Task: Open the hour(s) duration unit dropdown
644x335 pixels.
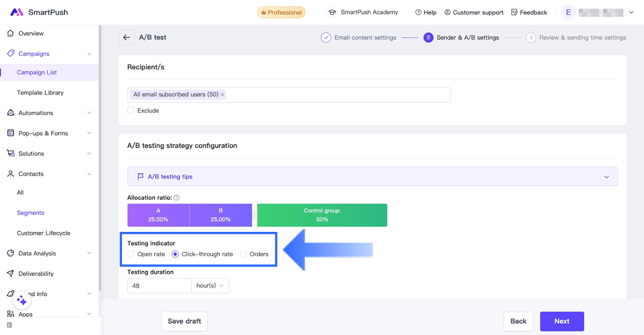Action: (x=210, y=286)
